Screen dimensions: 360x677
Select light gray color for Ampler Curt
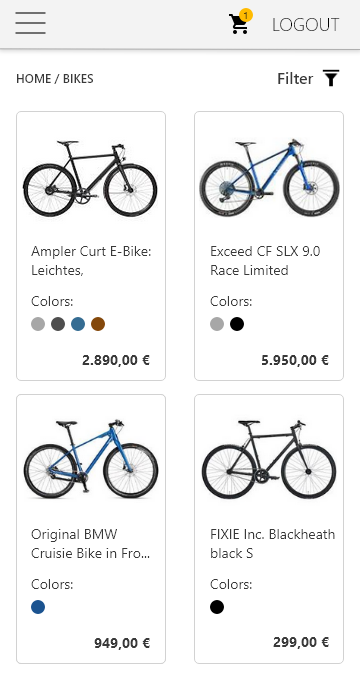pos(38,324)
